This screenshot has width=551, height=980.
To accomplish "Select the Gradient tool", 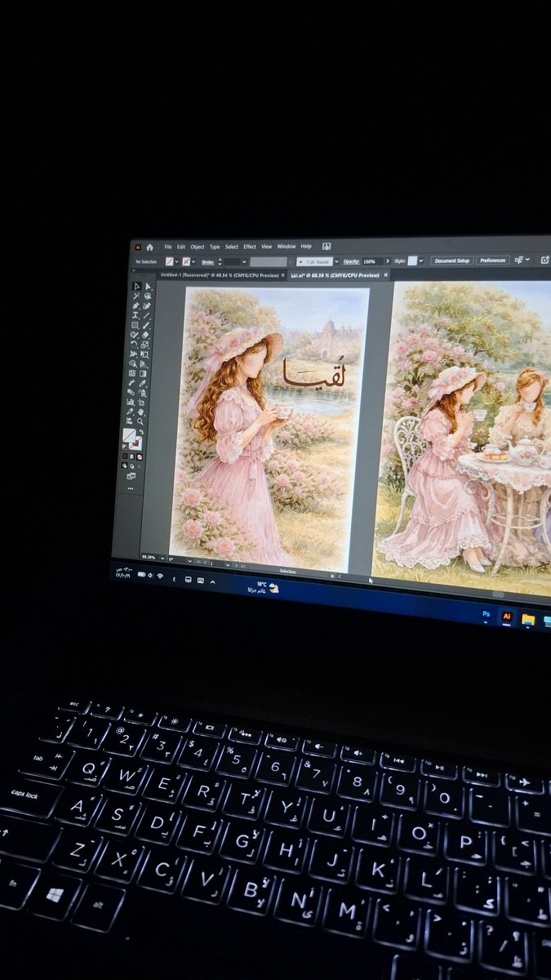I will pos(143,373).
